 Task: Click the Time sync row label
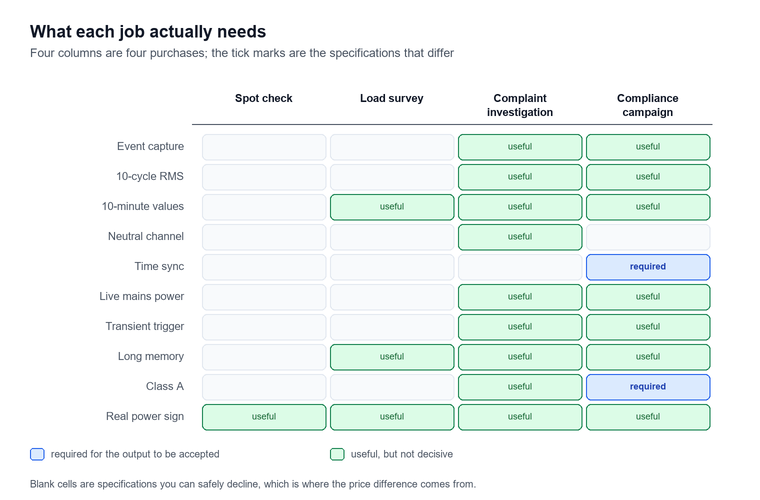(159, 266)
